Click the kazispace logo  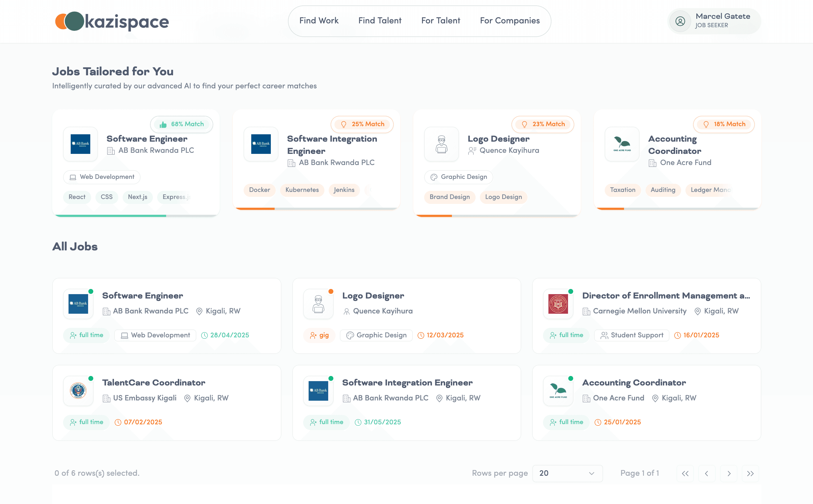pos(112,21)
